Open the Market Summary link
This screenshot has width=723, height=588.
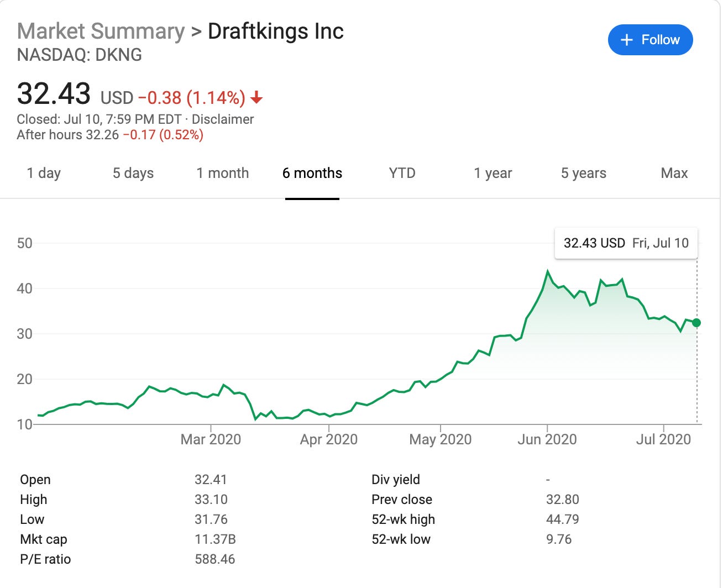pos(101,32)
